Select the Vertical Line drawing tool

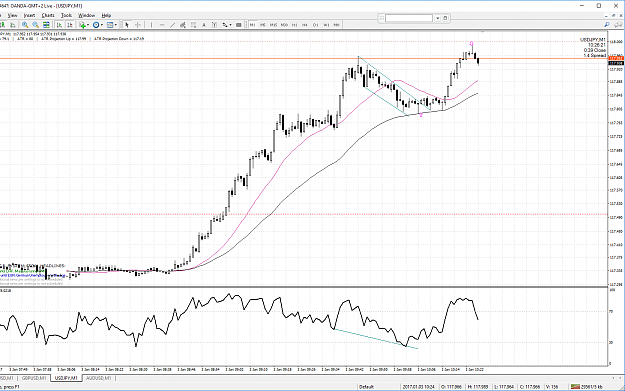(x=151, y=25)
